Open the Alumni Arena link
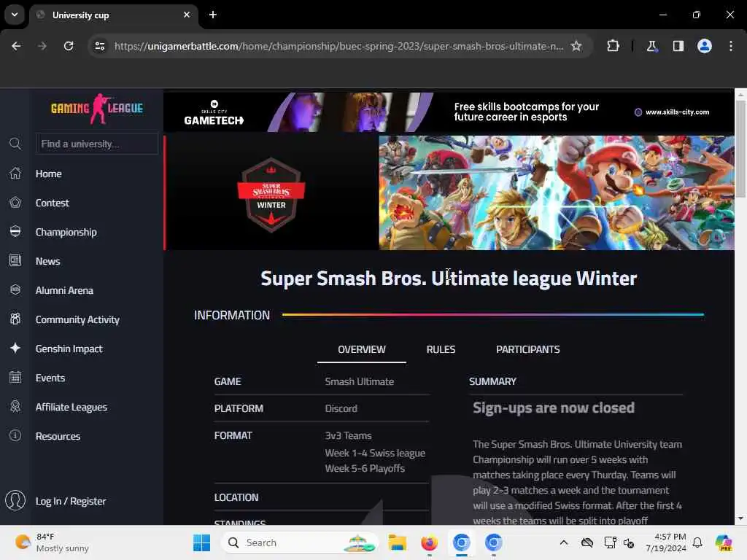747x560 pixels. [x=64, y=290]
